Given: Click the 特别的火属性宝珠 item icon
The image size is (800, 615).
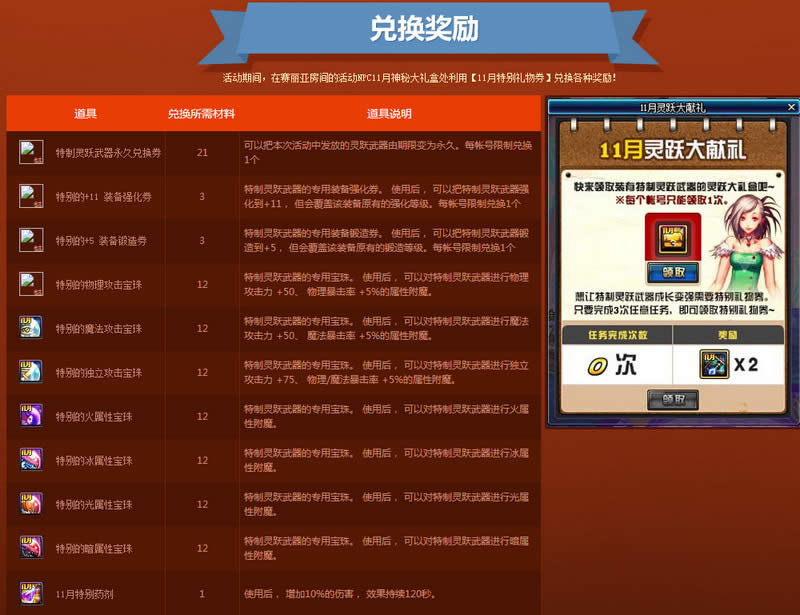Looking at the screenshot, I should click(x=31, y=415).
